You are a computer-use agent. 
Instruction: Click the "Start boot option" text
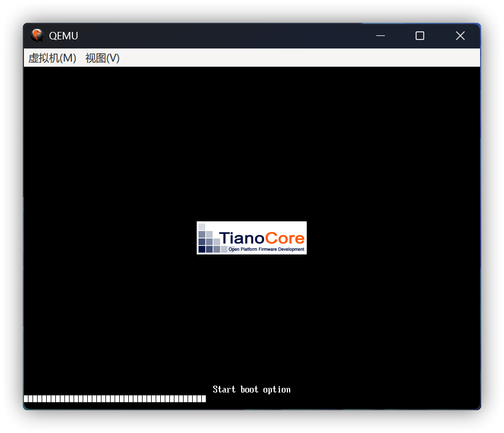[251, 390]
